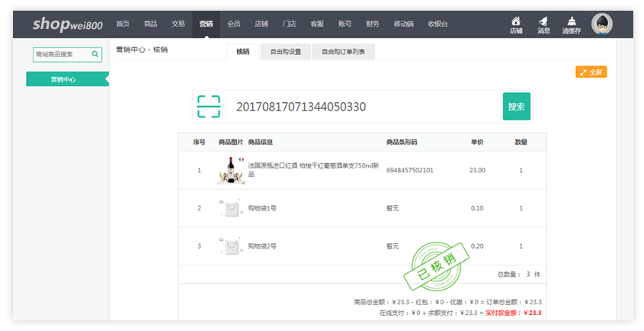Click the product name 购物袋2号
Viewport: 644px width, 331px height.
[x=262, y=246]
